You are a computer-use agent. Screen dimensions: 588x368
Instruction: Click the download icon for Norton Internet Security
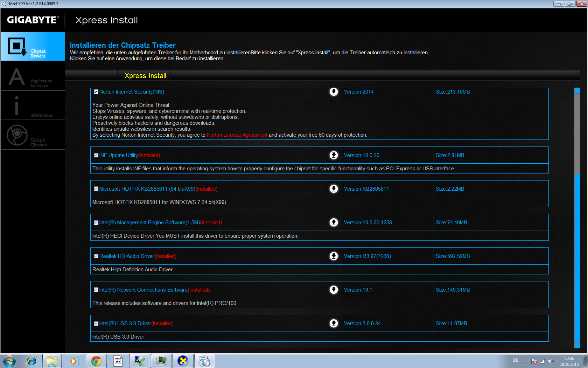[x=334, y=92]
